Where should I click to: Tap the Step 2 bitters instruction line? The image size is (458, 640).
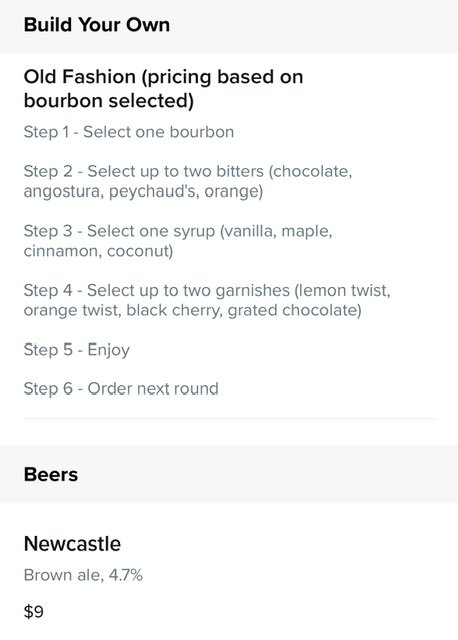pyautogui.click(x=188, y=181)
